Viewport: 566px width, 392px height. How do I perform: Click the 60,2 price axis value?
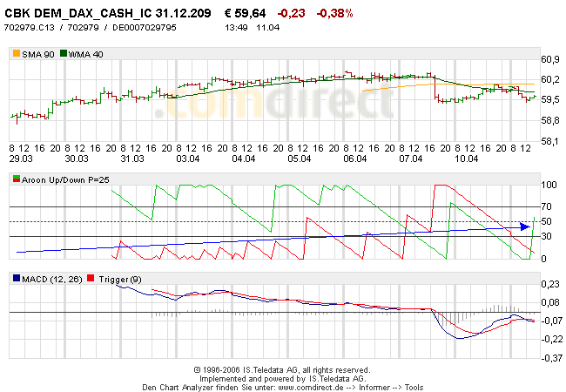coord(550,79)
